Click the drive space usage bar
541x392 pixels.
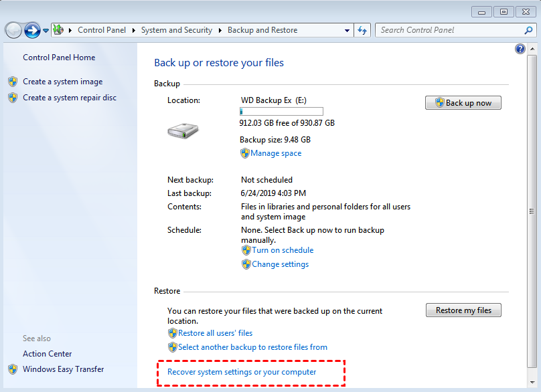click(x=281, y=111)
